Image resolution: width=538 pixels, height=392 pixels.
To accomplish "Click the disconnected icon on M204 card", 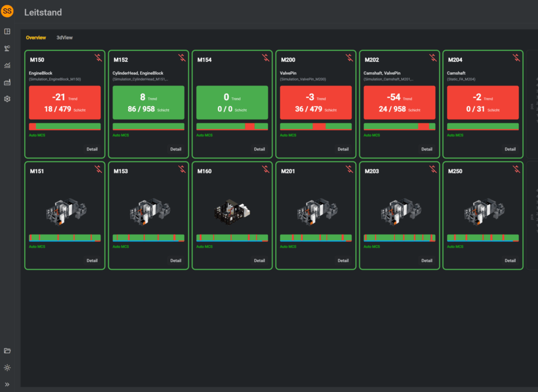I will point(516,58).
